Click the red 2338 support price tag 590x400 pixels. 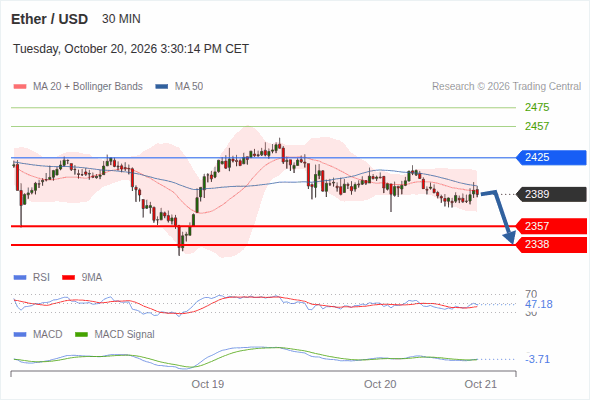(551, 245)
